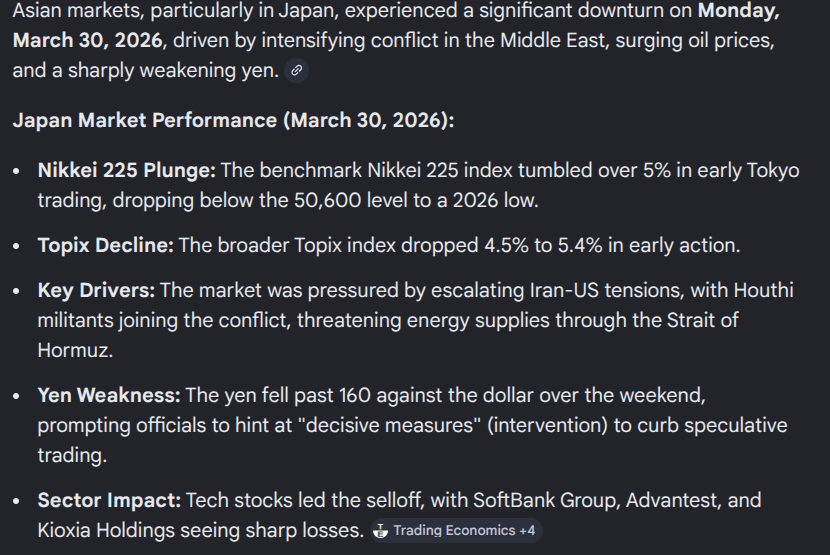The height and width of the screenshot is (555, 830).
Task: Click the bold "Topix Decline:" label
Action: 106,245
